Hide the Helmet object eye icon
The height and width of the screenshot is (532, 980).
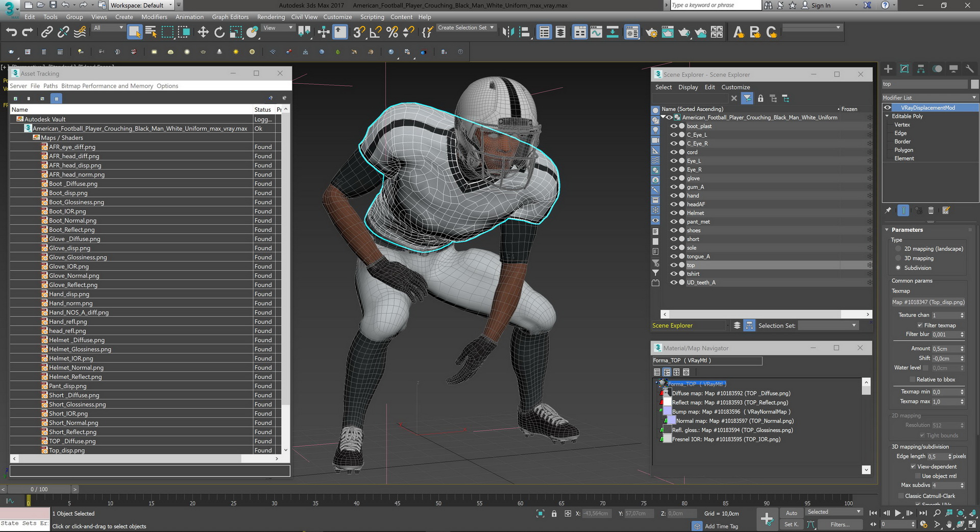pos(674,213)
